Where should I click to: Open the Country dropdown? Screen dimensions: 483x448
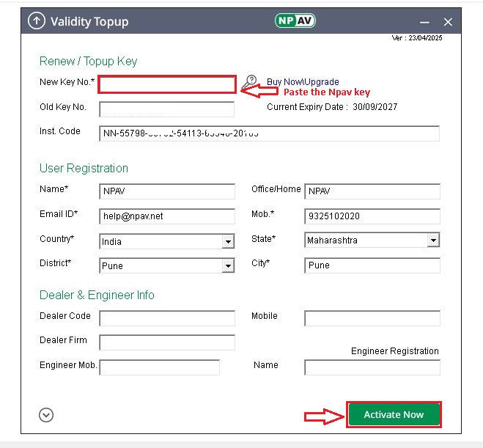coord(228,242)
